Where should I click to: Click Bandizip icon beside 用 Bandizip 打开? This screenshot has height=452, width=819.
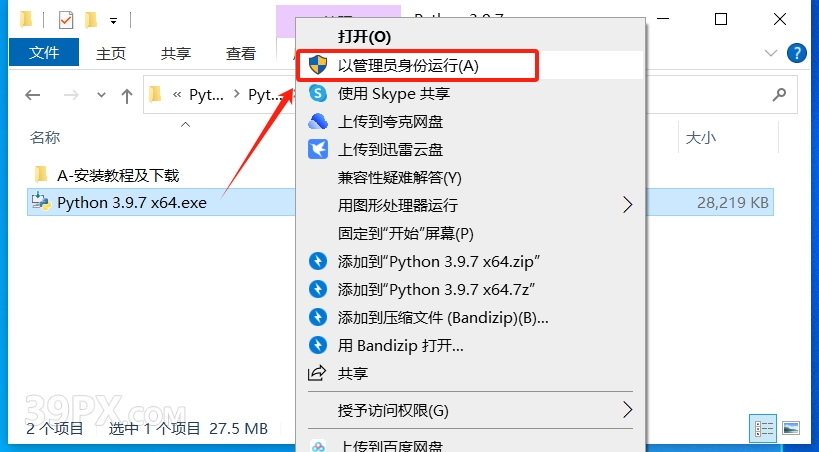pos(318,345)
